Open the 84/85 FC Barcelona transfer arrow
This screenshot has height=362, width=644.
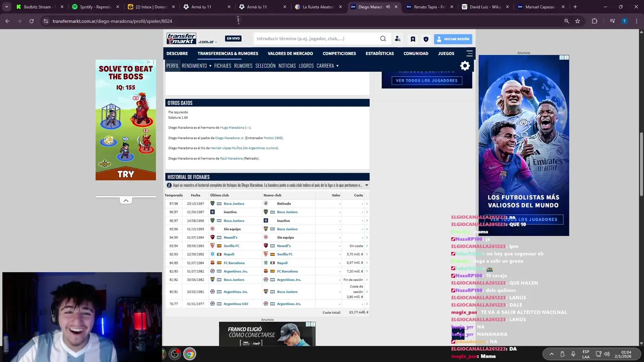coord(367,263)
